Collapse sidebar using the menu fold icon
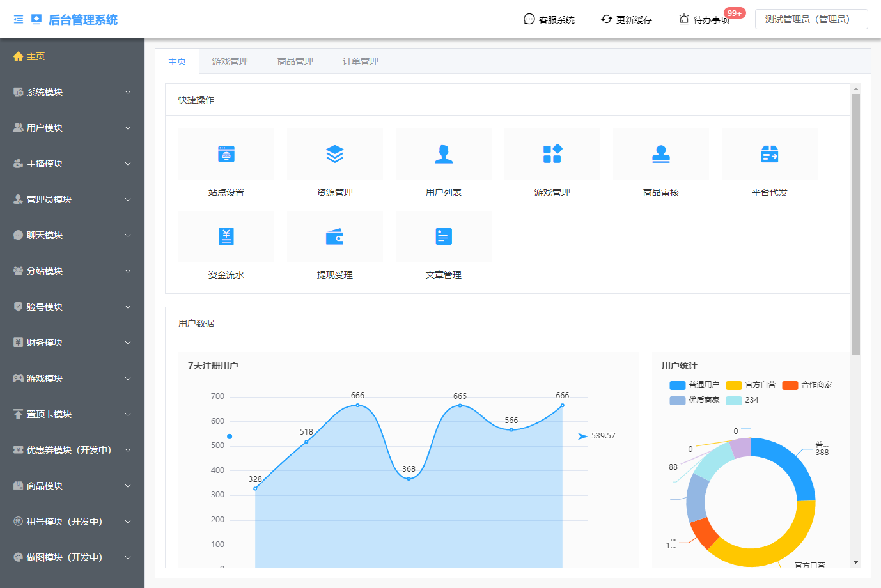 tap(19, 20)
